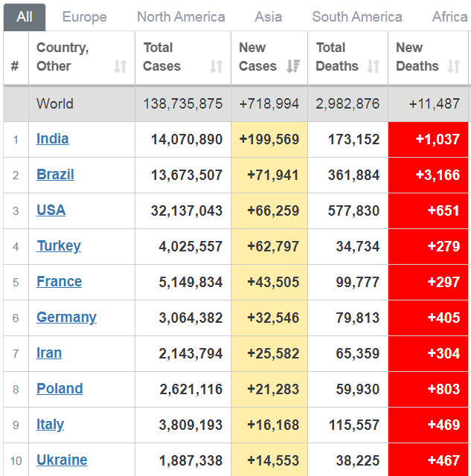The width and height of the screenshot is (471, 476).
Task: Switch to the Europe tab
Action: pos(84,16)
